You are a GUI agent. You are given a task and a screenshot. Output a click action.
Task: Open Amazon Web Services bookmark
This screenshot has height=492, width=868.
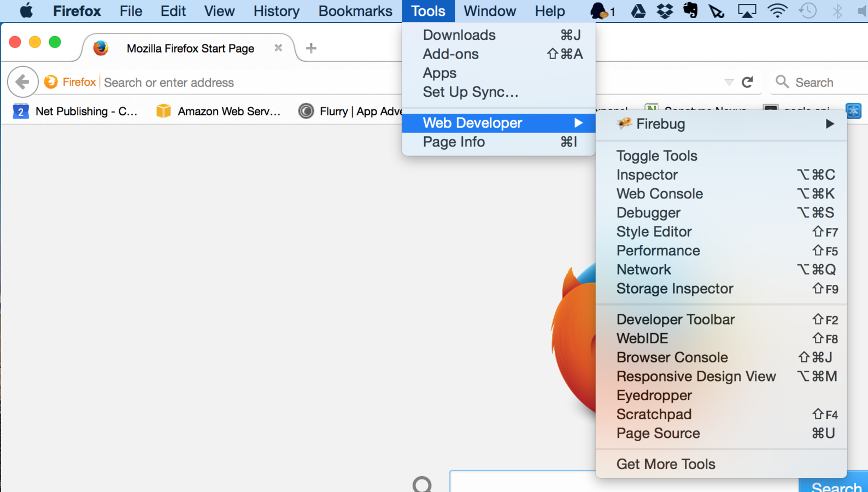click(x=218, y=111)
